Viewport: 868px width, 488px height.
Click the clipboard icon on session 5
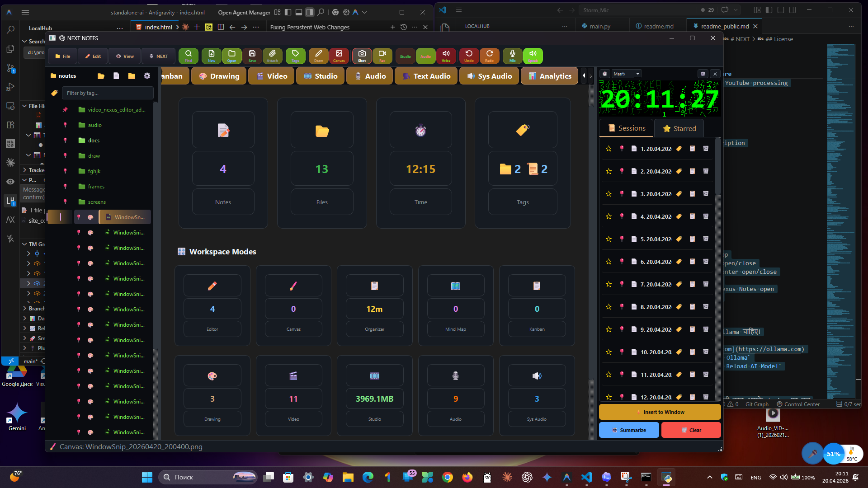[692, 239]
